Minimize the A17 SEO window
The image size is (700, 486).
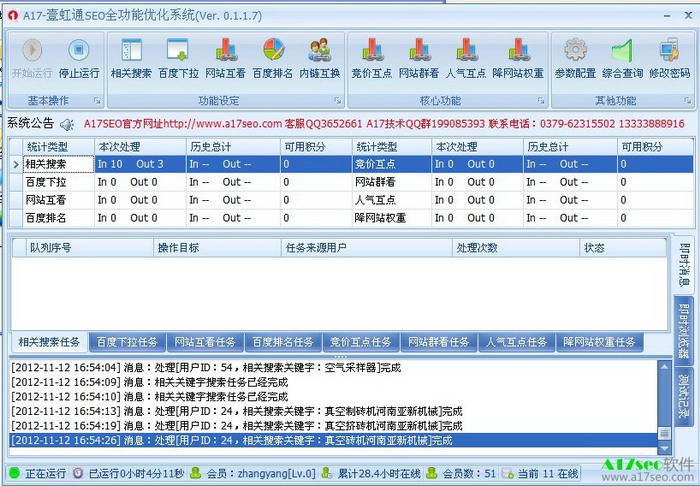(667, 16)
